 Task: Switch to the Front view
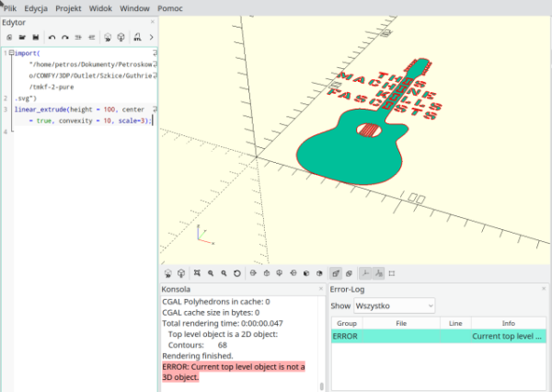(306, 273)
